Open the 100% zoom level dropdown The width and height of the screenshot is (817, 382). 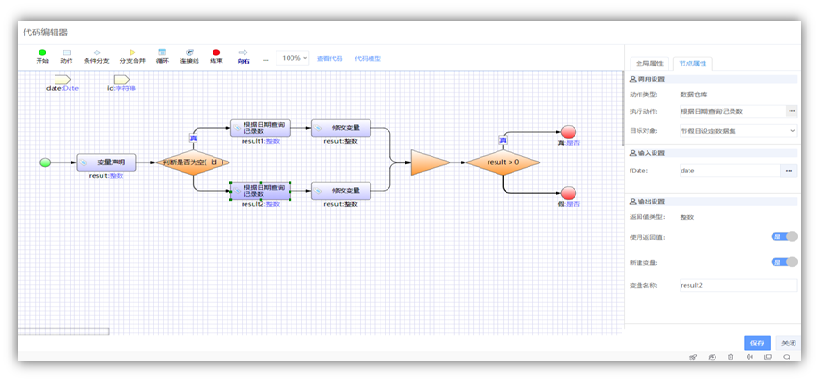pos(293,58)
